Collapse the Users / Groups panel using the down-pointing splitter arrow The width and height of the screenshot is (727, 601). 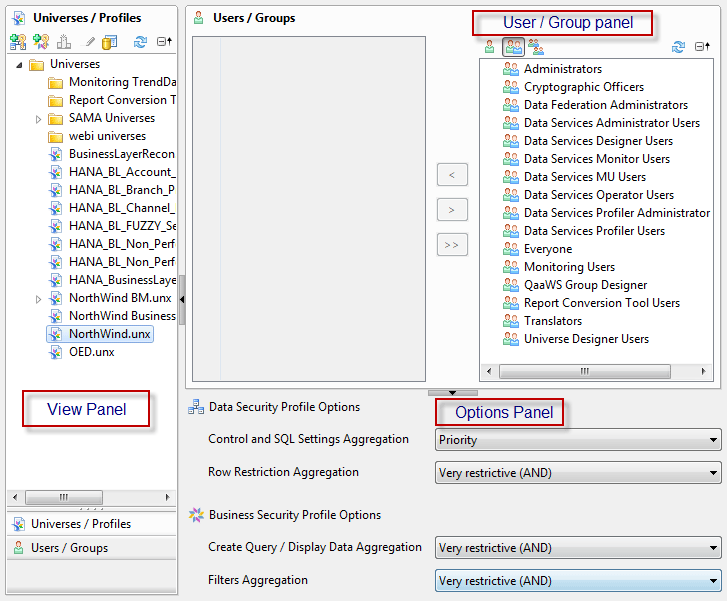452,393
